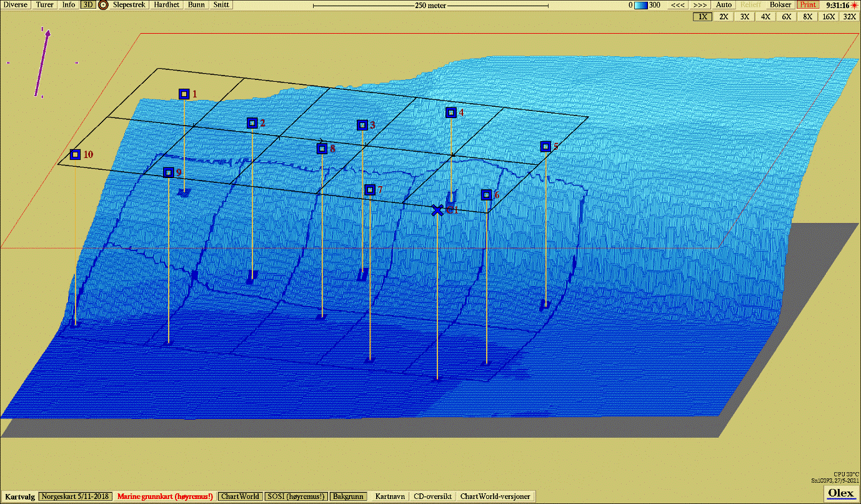Toggle the Marine grunnkart chart layer
Viewport: 861px width, 504px height.
(165, 497)
